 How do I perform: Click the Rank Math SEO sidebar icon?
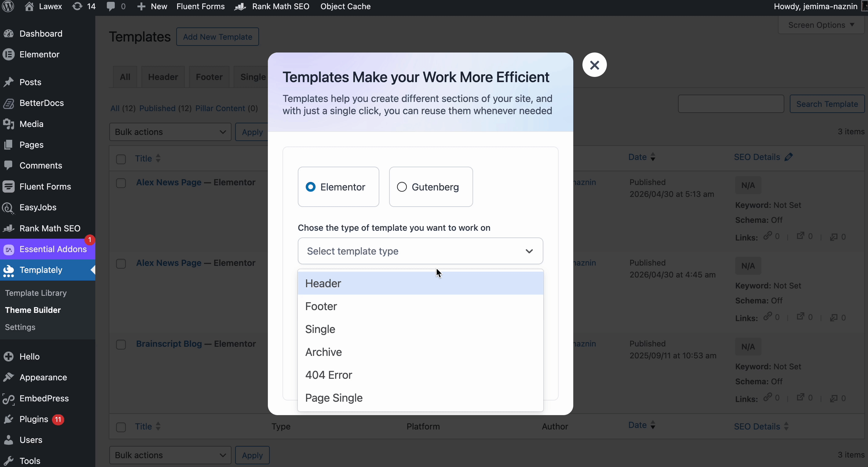pos(9,229)
